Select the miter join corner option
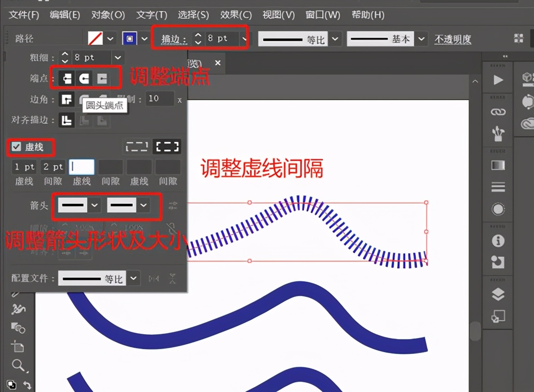 (67, 99)
